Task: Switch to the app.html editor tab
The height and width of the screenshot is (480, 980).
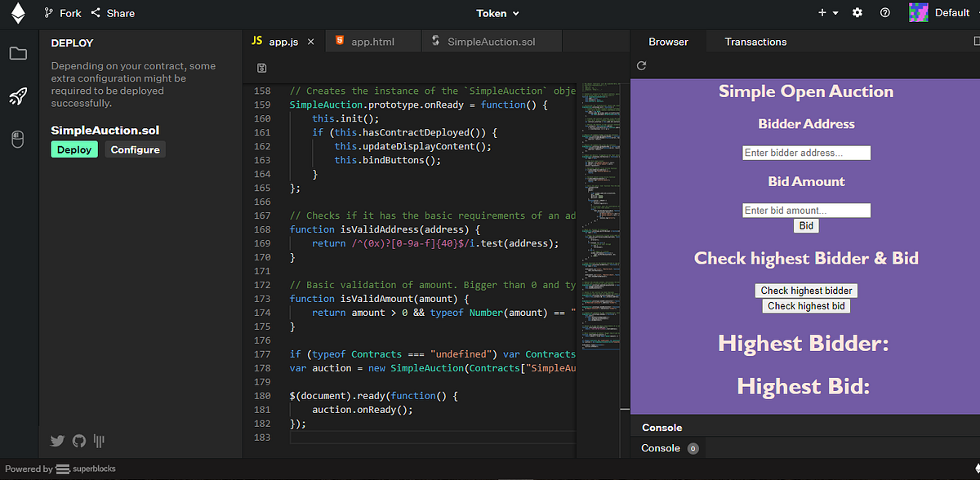Action: click(372, 40)
